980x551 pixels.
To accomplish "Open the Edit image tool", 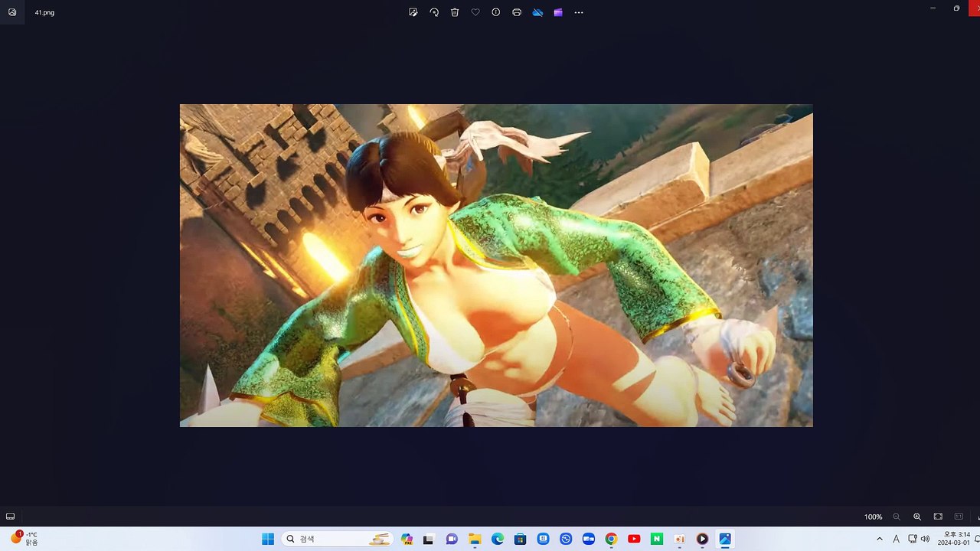I will tap(413, 12).
